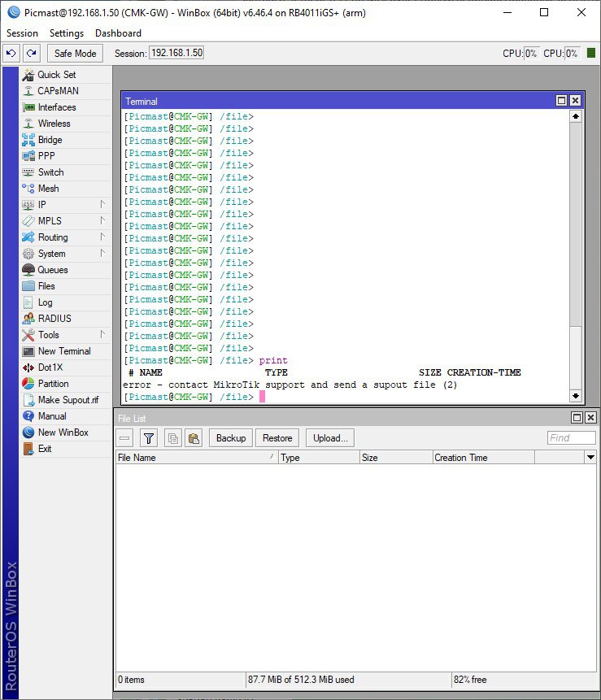Open the Session menu
This screenshot has width=601, height=700.
[22, 33]
